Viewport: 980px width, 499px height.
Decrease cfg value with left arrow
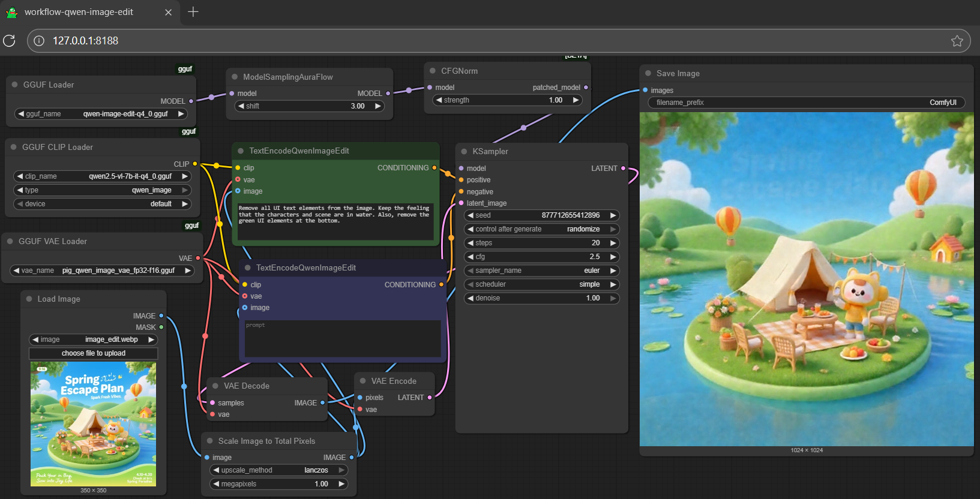point(470,257)
